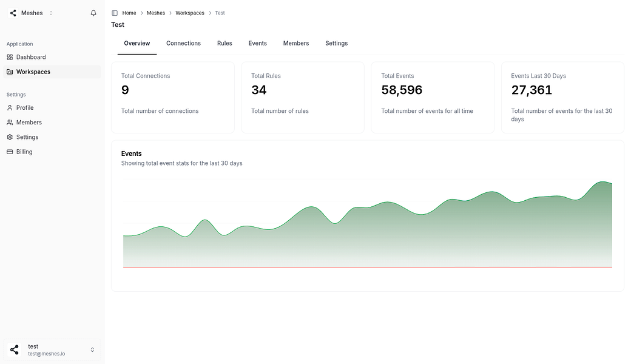Click the peak of the Events chart
This screenshot has height=364, width=631.
point(603,182)
